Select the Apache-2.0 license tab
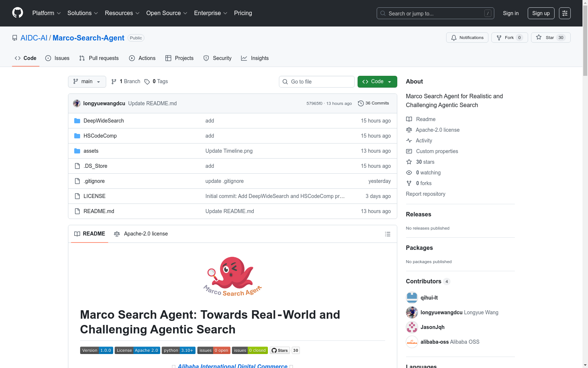Screen dimensions: 588x368 pyautogui.click(x=141, y=234)
